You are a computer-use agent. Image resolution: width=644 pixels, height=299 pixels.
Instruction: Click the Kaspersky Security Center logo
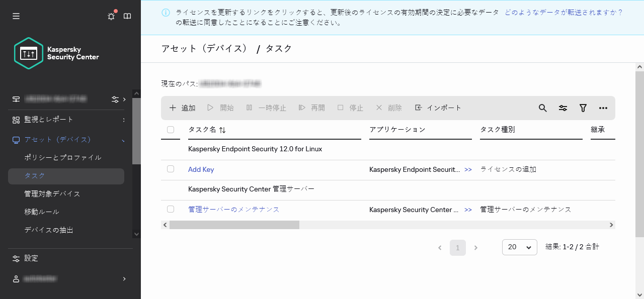pos(57,53)
